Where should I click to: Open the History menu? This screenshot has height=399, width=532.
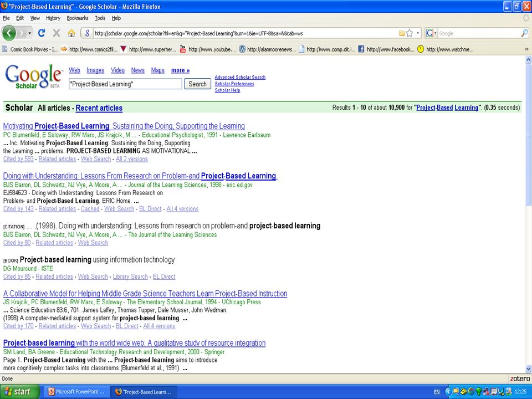click(53, 18)
